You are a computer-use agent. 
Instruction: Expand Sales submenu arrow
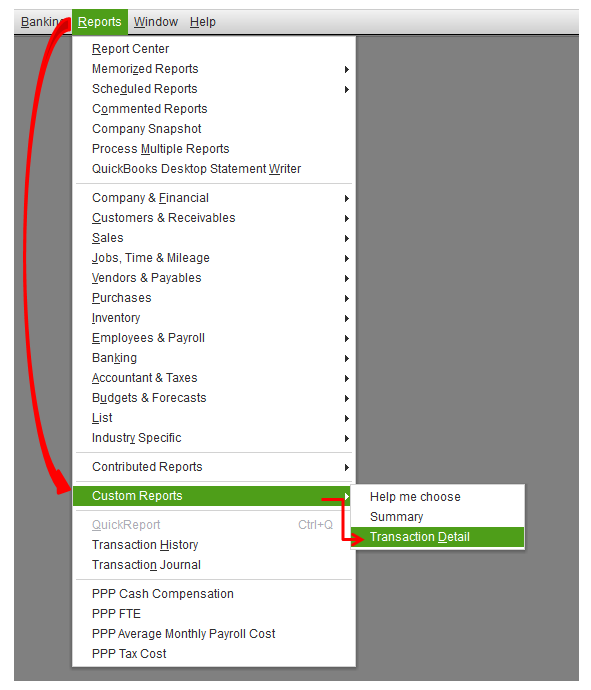coord(347,239)
